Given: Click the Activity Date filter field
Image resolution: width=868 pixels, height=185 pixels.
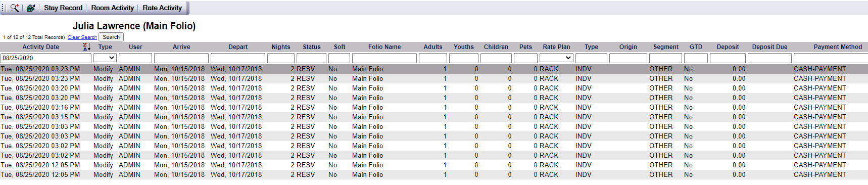Looking at the screenshot, I should pos(46,58).
